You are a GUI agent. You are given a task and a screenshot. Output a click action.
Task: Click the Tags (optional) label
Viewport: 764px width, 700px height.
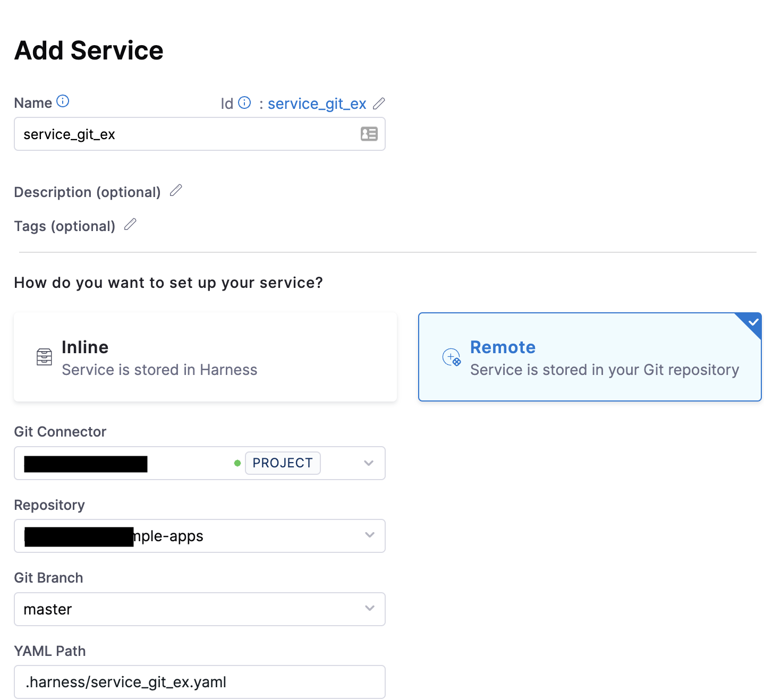(x=64, y=226)
